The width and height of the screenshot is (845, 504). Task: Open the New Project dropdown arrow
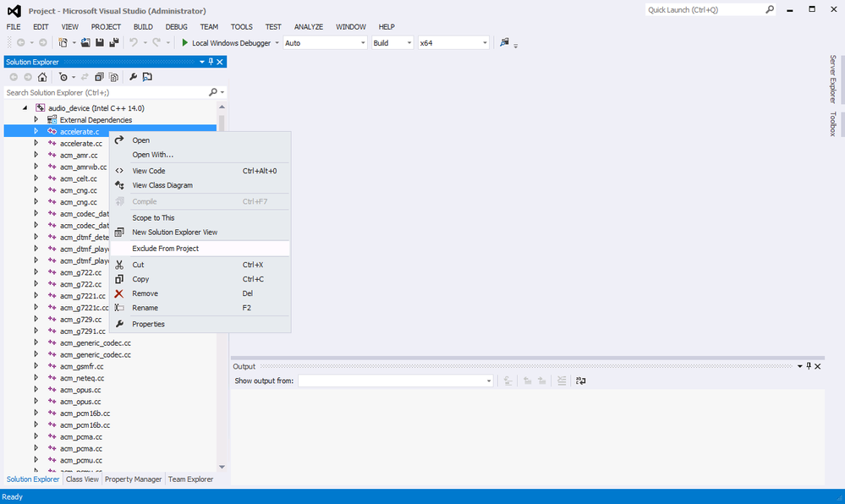click(74, 42)
